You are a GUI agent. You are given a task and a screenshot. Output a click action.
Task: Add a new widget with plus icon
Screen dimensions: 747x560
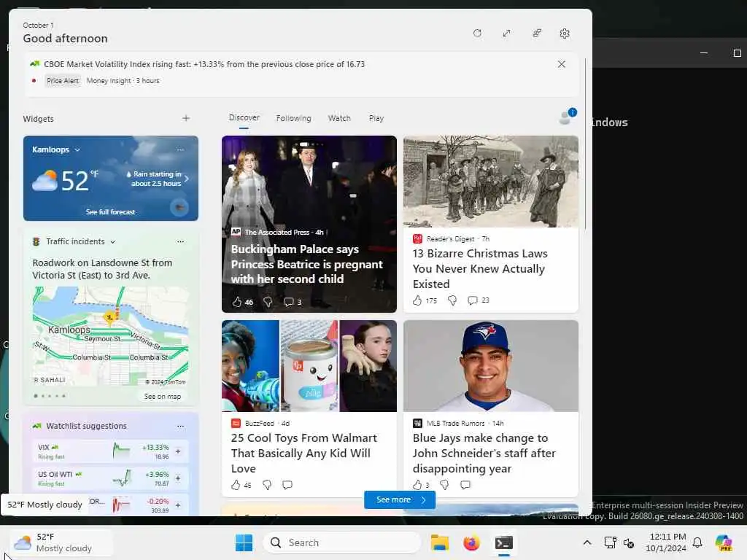pos(186,118)
